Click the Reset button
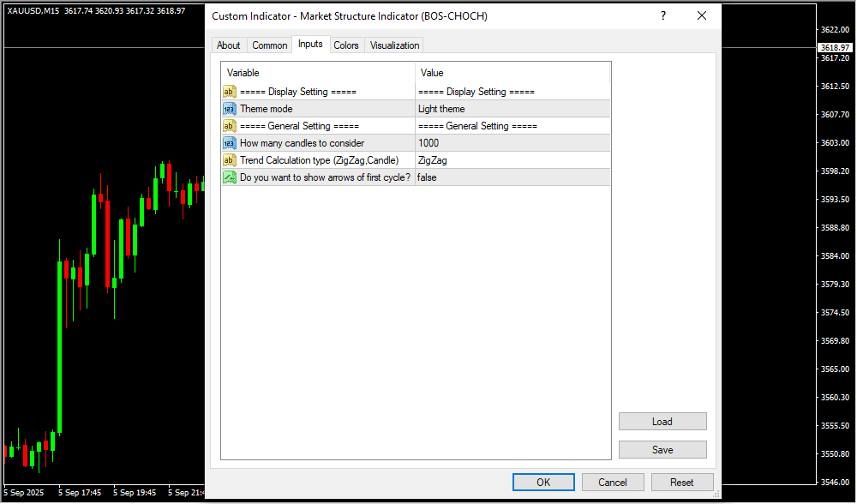 (682, 483)
